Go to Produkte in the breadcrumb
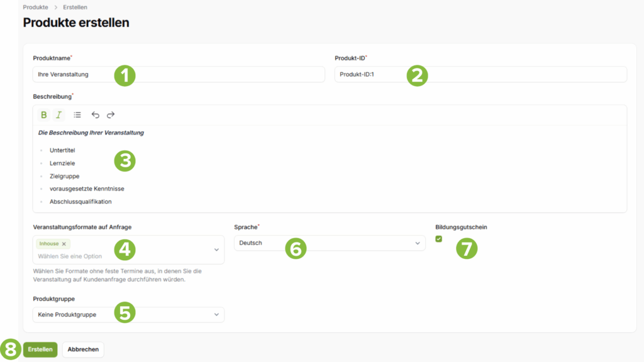Image resolution: width=644 pixels, height=362 pixels. coord(35,8)
